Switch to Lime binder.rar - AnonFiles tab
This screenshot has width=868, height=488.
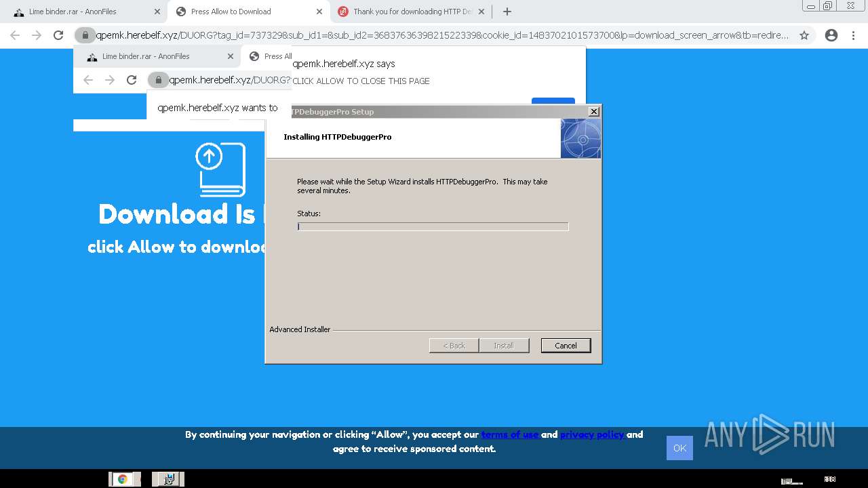pyautogui.click(x=84, y=12)
